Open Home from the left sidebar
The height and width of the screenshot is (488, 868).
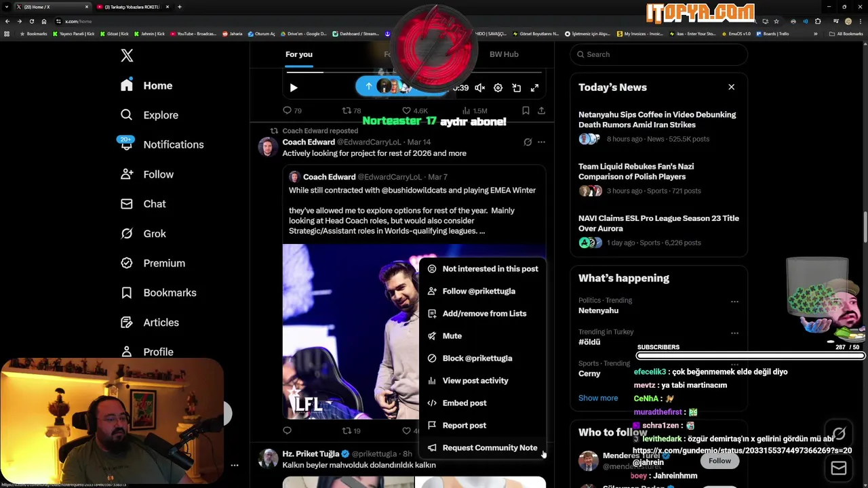147,85
